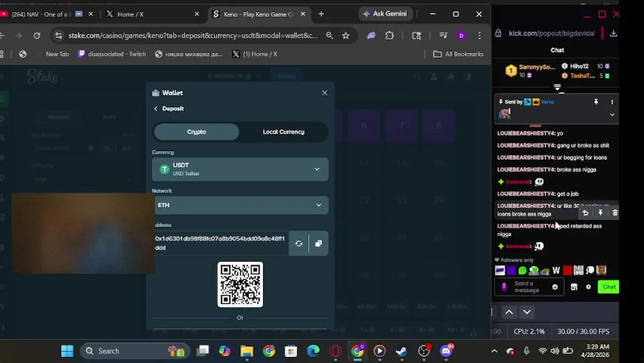Click the TashaT... leaderboard entry
The image size is (644, 363).
click(x=582, y=76)
